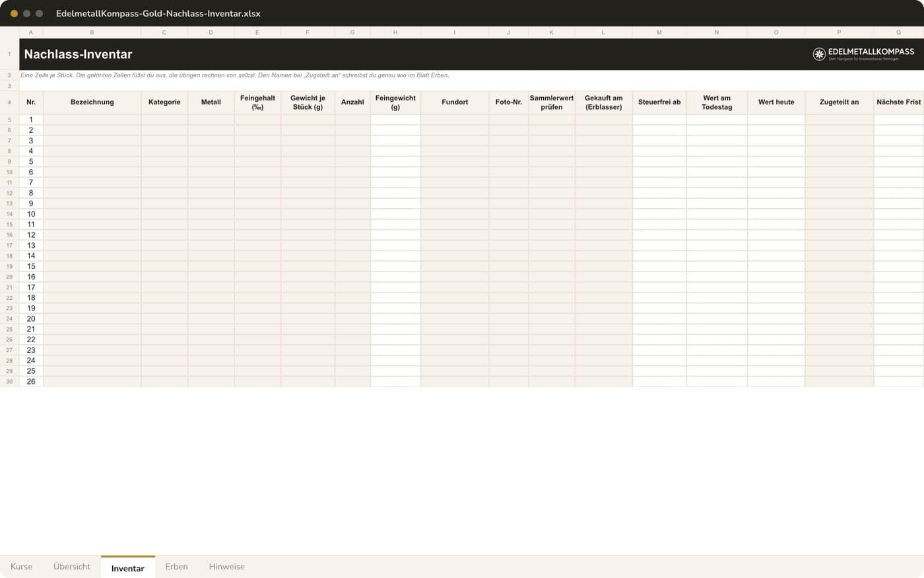This screenshot has height=578, width=924.
Task: Click the yellow window control dot
Action: coord(14,13)
